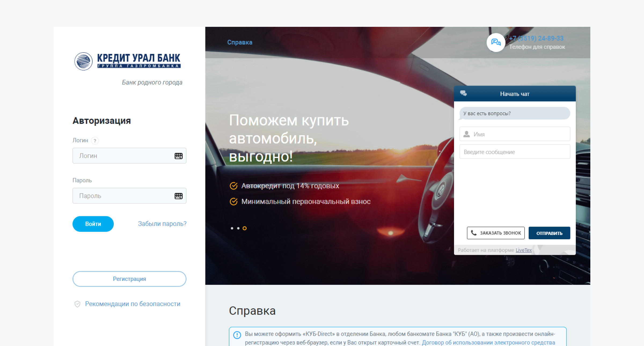Click the login help question mark icon
Screen dimensions: 644x346
[x=95, y=141]
